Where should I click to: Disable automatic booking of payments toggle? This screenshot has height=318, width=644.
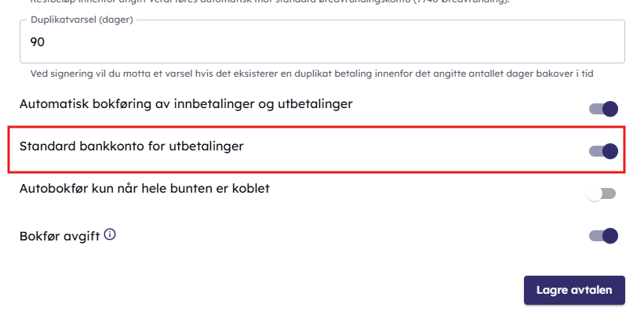[604, 109]
